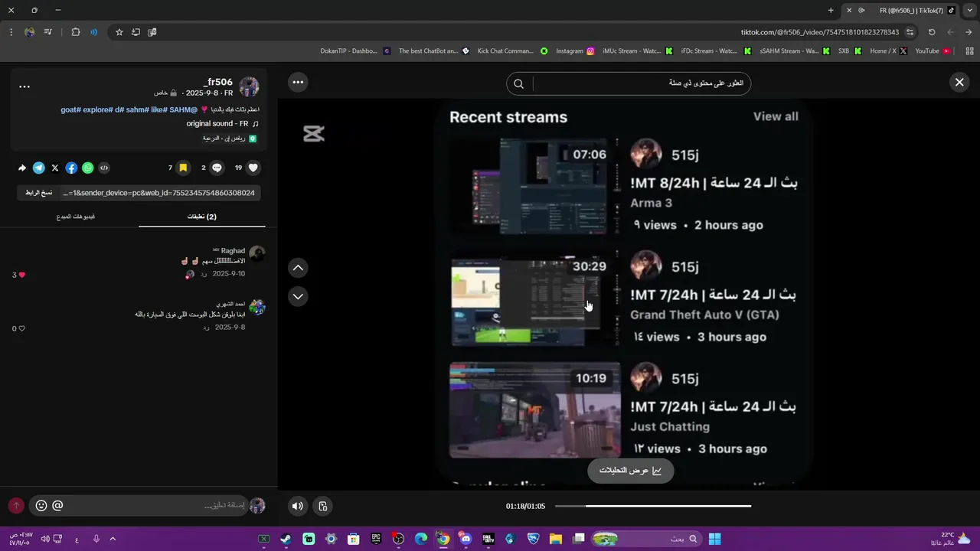Screen dimensions: 980x551
Task: Open the رياض location tag
Action: tap(229, 139)
